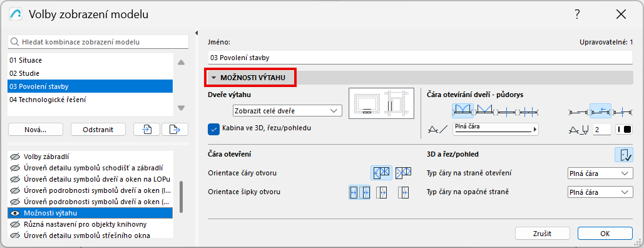644x248 pixels.
Task: Toggle eye for Úroveň podrobnosti symbolů dveří a oken (l...
Action: coord(15,190)
